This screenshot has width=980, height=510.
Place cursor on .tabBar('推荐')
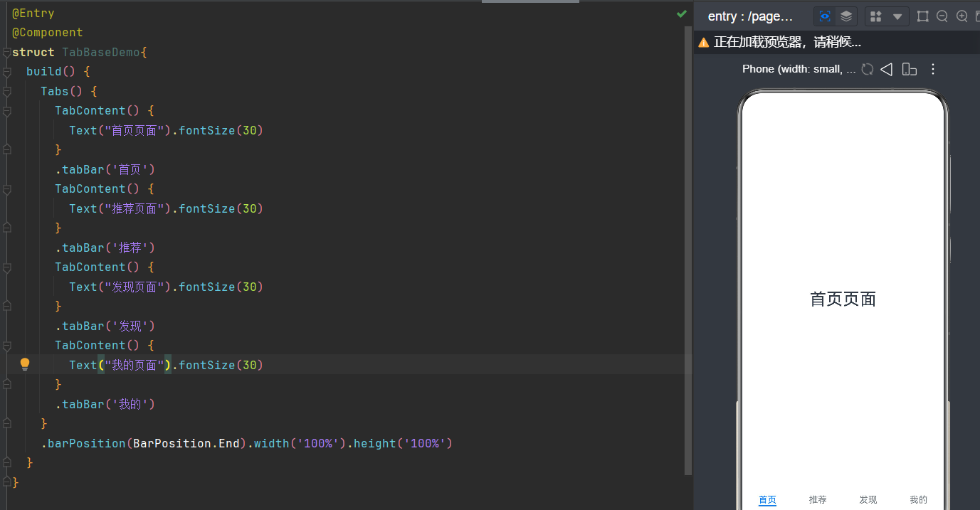click(x=105, y=248)
